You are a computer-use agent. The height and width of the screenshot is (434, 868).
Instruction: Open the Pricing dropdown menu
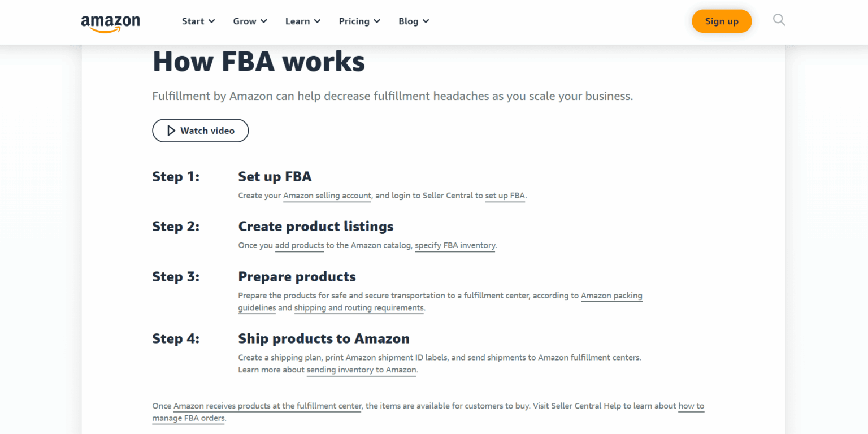pyautogui.click(x=359, y=21)
